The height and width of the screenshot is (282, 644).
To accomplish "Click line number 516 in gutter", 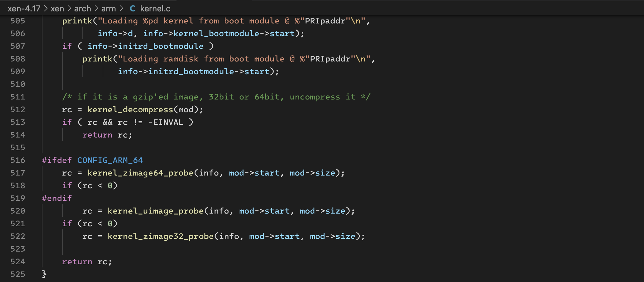I will (17, 160).
